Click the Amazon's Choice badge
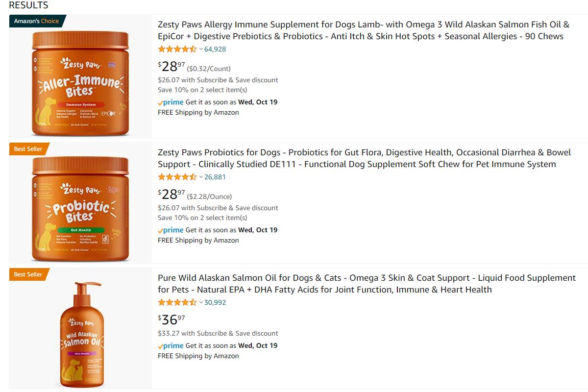Image resolution: width=588 pixels, height=392 pixels. pos(36,21)
